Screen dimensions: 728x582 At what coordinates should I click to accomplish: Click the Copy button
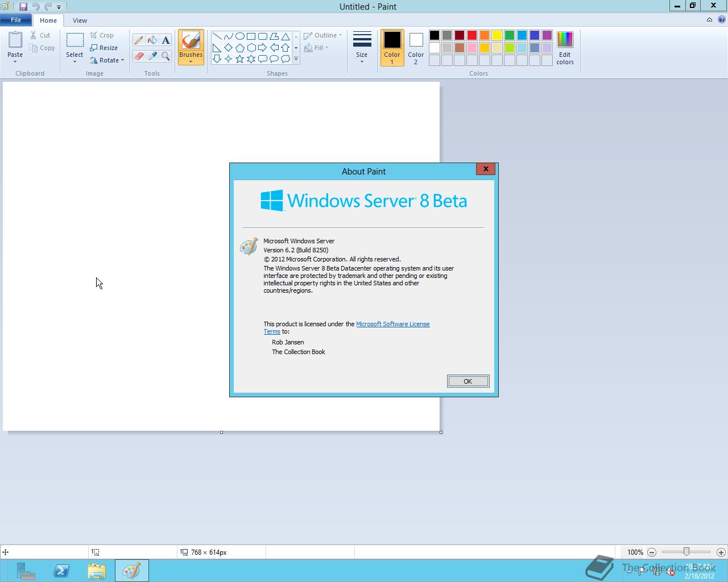pos(42,48)
